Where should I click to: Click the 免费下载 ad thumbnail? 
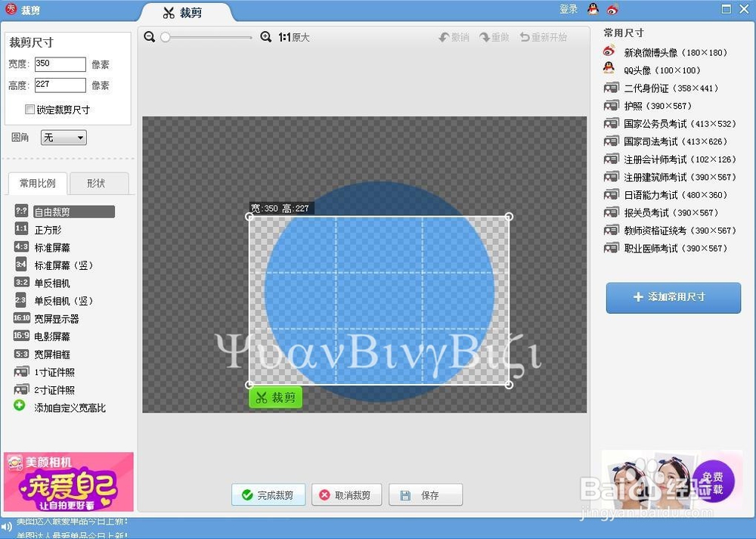(672, 480)
